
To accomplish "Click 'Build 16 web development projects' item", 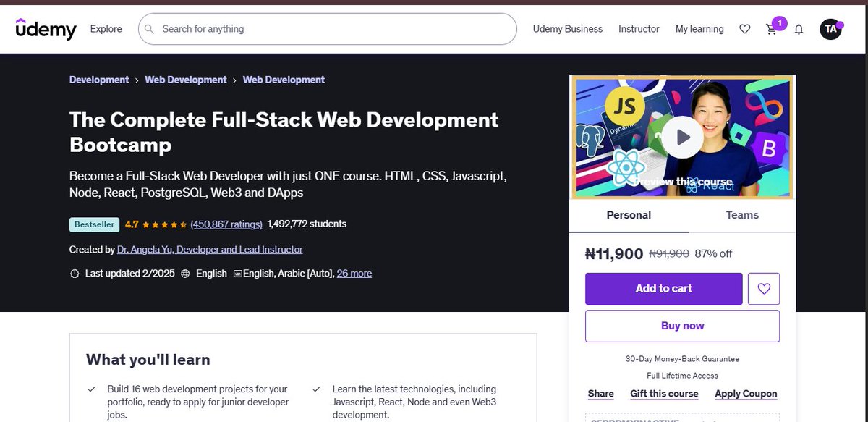I will click(x=198, y=402).
